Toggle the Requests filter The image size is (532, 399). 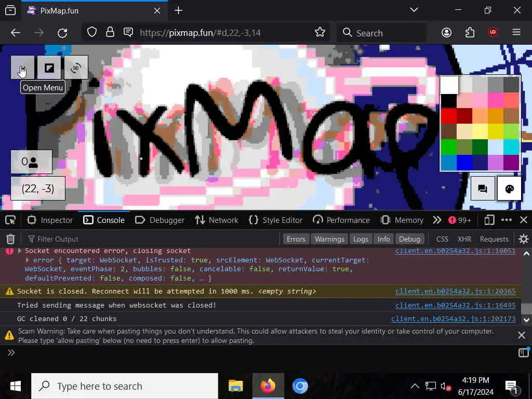494,239
